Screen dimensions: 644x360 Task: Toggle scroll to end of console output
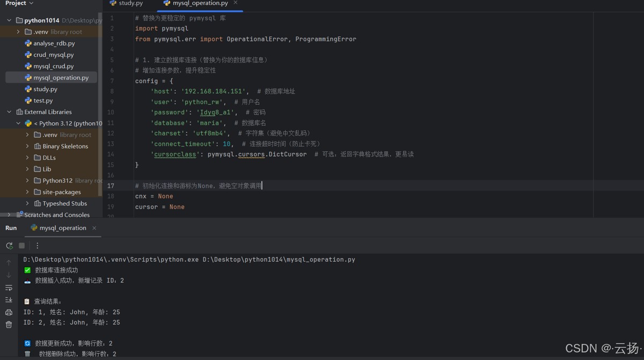point(9,300)
